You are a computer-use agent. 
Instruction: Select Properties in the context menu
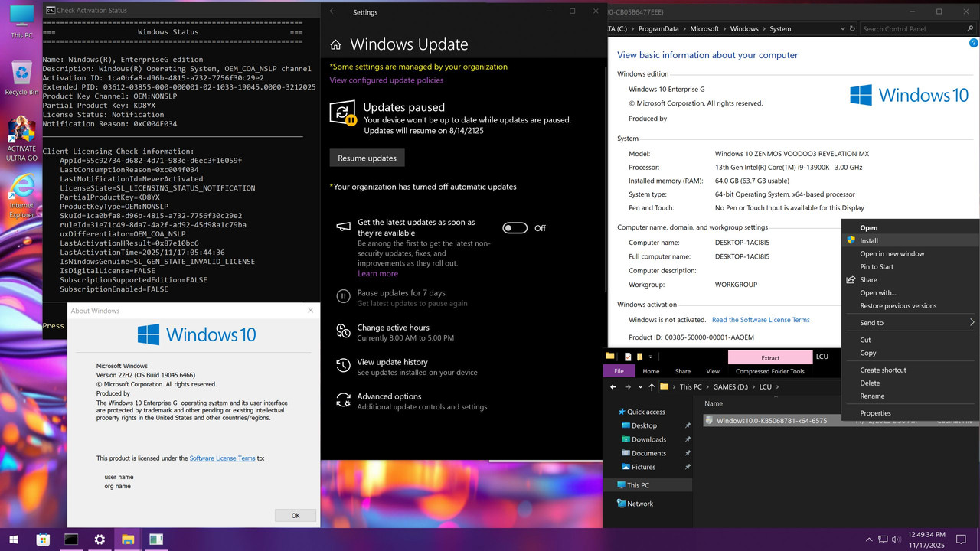click(x=910, y=413)
